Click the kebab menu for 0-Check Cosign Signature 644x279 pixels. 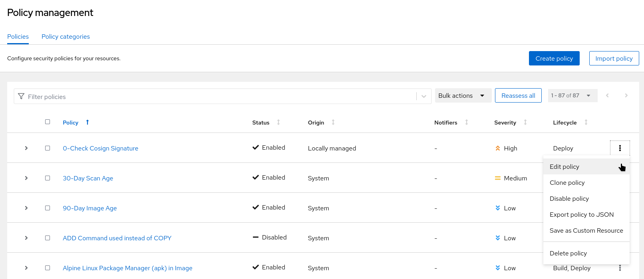620,148
